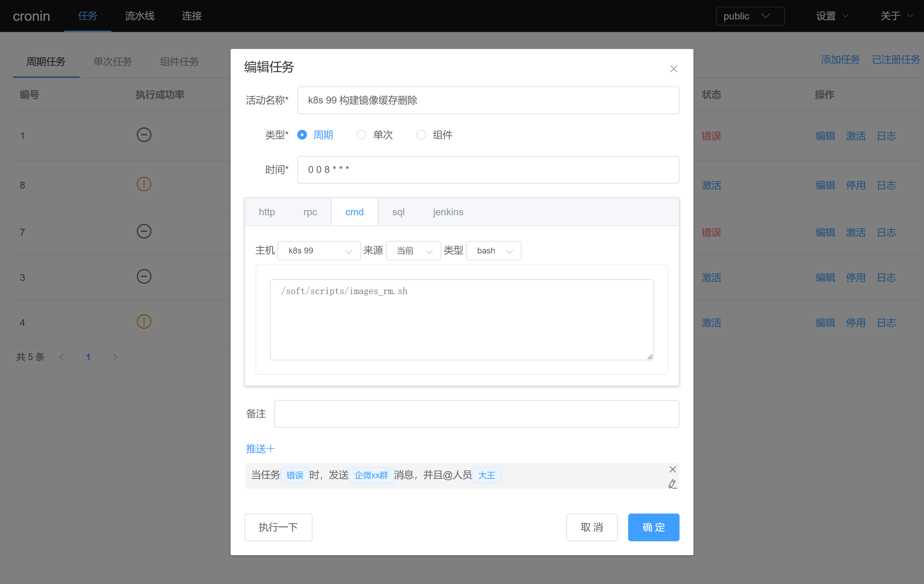Remove the push rule with X icon
This screenshot has height=584, width=924.
672,469
